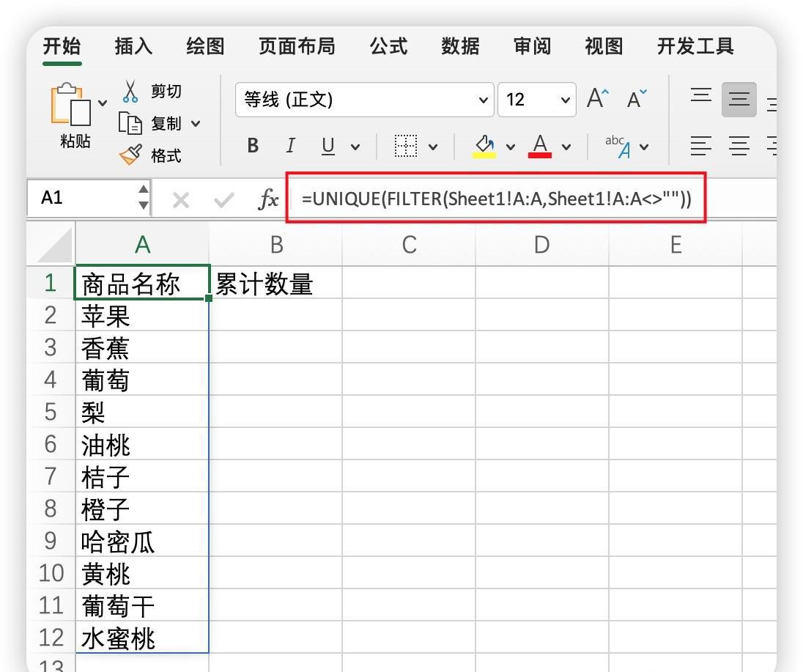Switch to the 插入 tab
Viewport: 803px width, 672px height.
(133, 46)
